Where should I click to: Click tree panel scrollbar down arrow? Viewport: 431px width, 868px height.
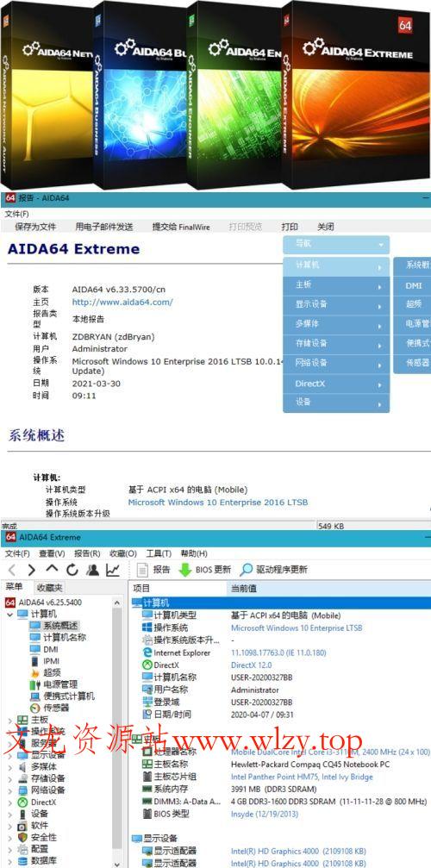click(116, 863)
